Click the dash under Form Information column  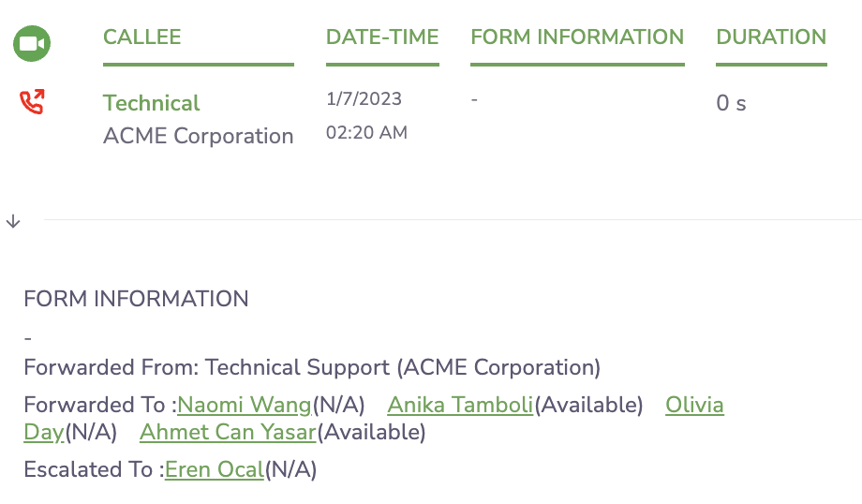474,99
